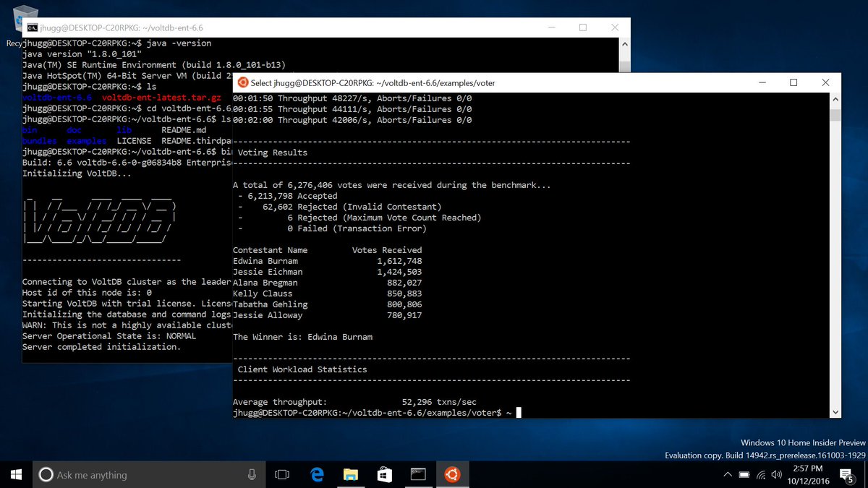Click the 'Initializing VoltDB...' line
This screenshot has width=868, height=488.
pyautogui.click(x=77, y=174)
